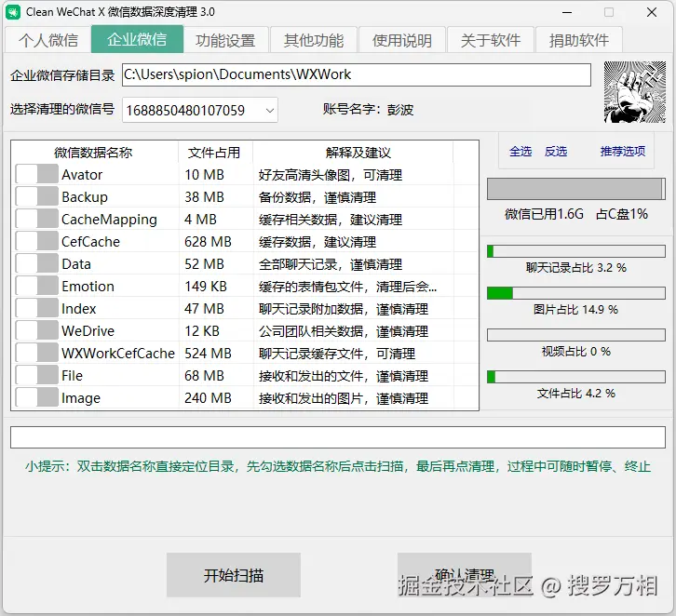676x616 pixels.
Task: Click the 图片占比 progress bar
Action: (576, 293)
